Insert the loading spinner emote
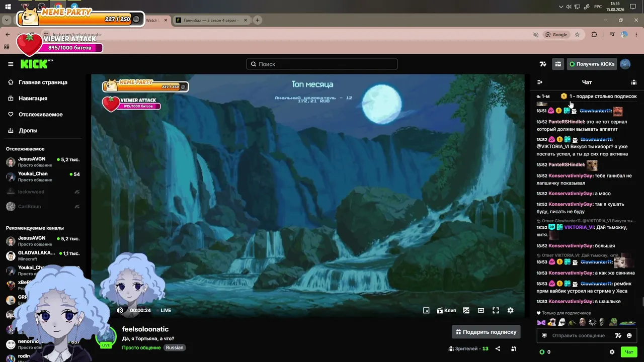 tap(592, 322)
